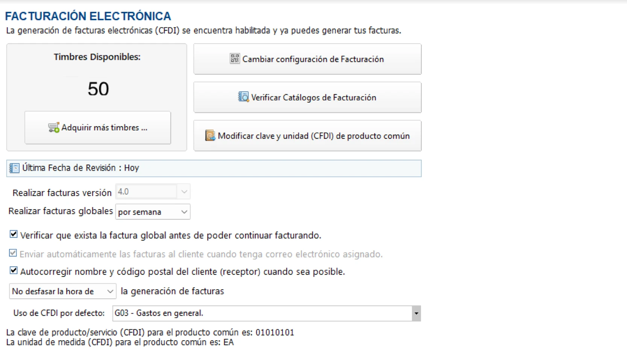Viewport: 627px width, 364px height.
Task: Open the Realizar facturas versión dropdown
Action: [x=184, y=191]
